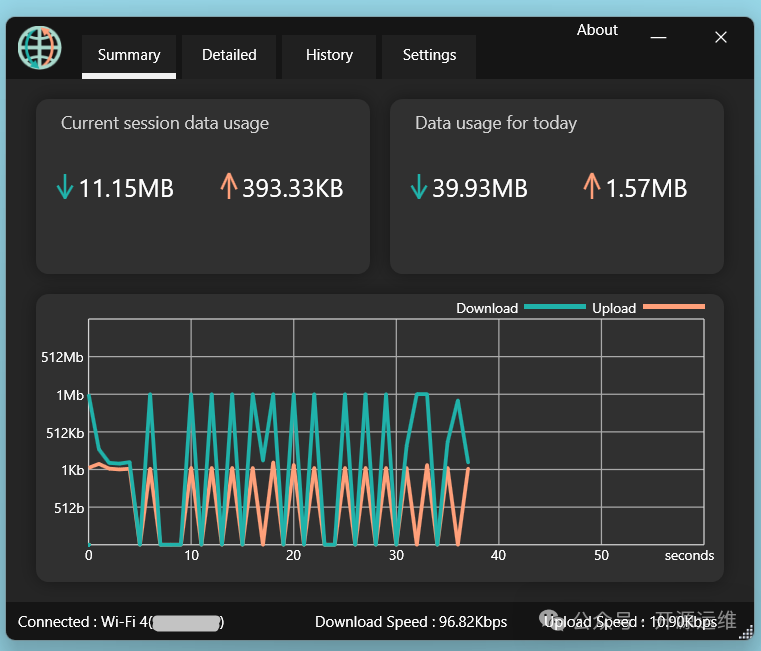Click today's download arrow icon
Screen dimensions: 761x651
(419, 187)
